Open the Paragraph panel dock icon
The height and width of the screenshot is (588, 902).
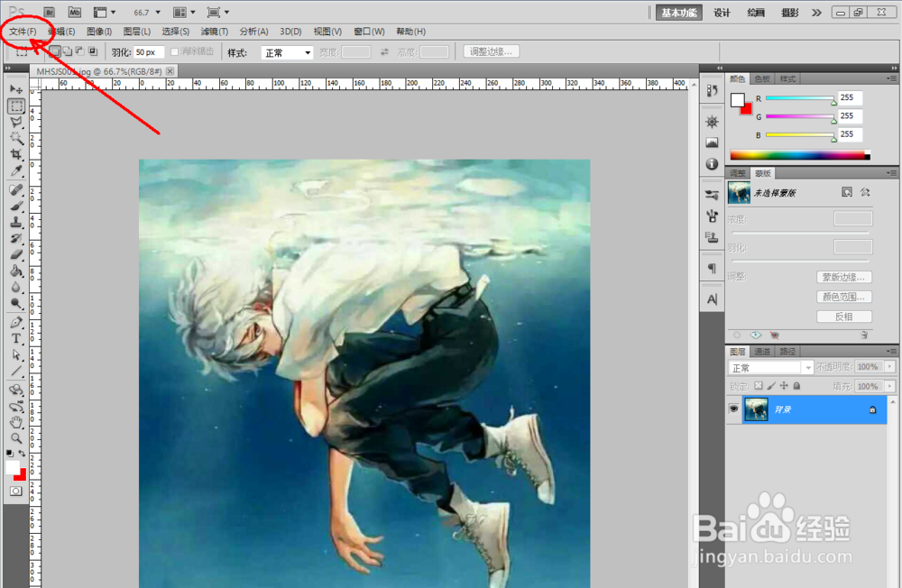click(713, 268)
